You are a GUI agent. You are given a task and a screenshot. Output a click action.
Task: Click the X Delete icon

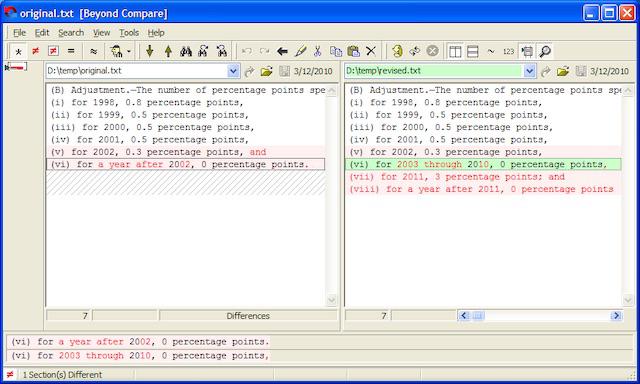371,51
